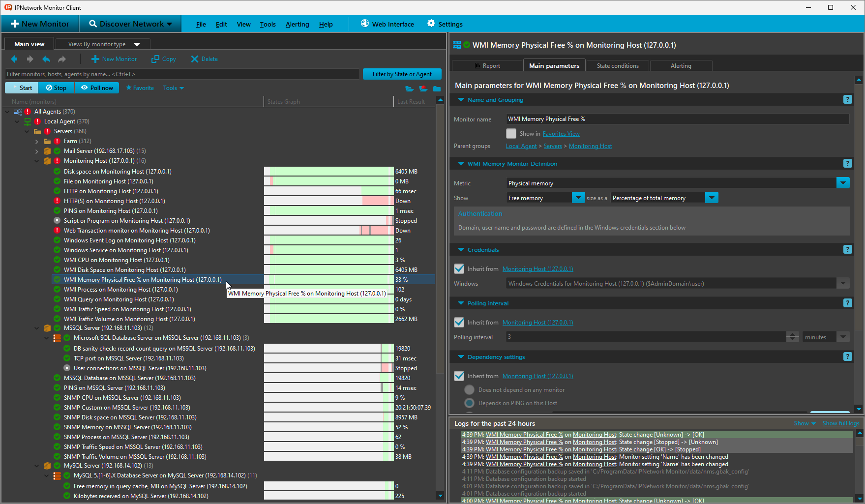Screen dimensions: 865x504
Task: Delete the selected monitor using the X icon
Action: pos(195,59)
